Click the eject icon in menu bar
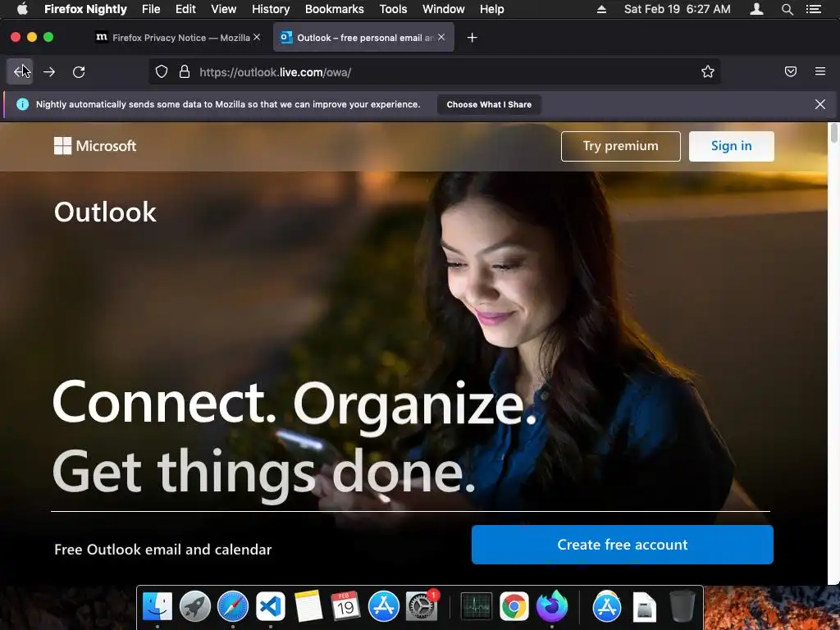 pos(601,9)
